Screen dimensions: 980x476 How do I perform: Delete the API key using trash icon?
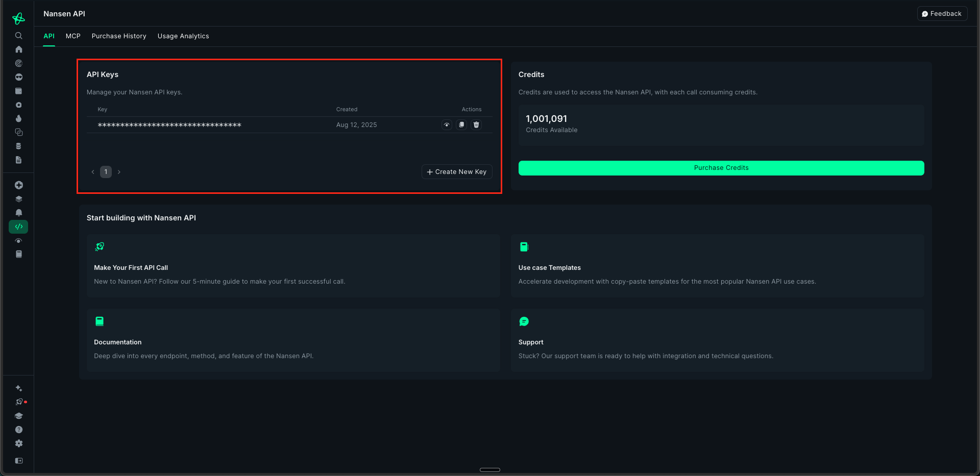point(476,125)
